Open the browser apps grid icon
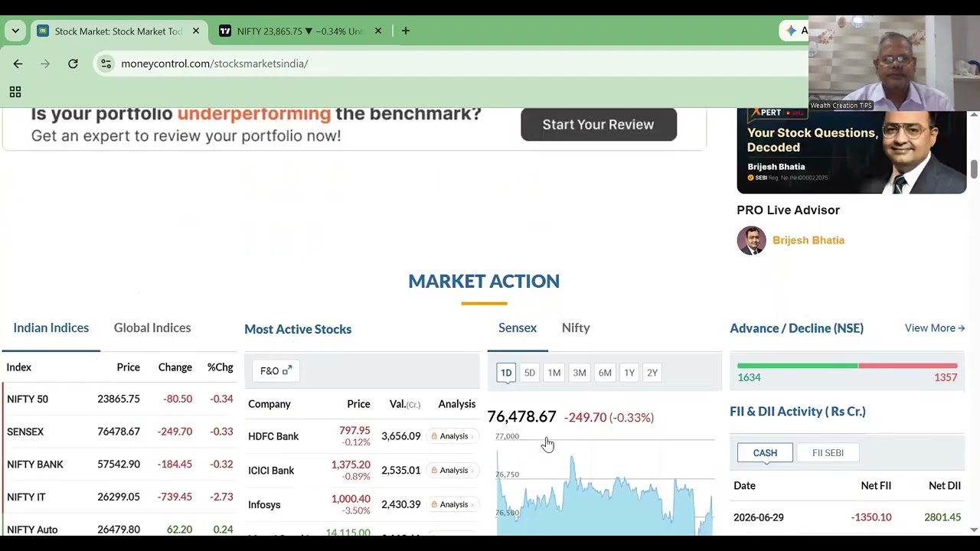The image size is (980, 551). pyautogui.click(x=15, y=93)
